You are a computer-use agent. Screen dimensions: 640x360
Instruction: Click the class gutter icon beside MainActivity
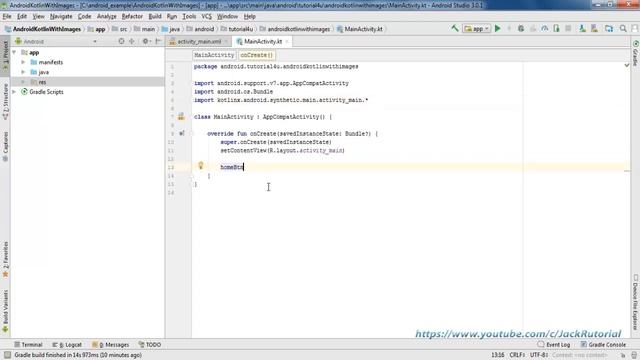pos(181,117)
